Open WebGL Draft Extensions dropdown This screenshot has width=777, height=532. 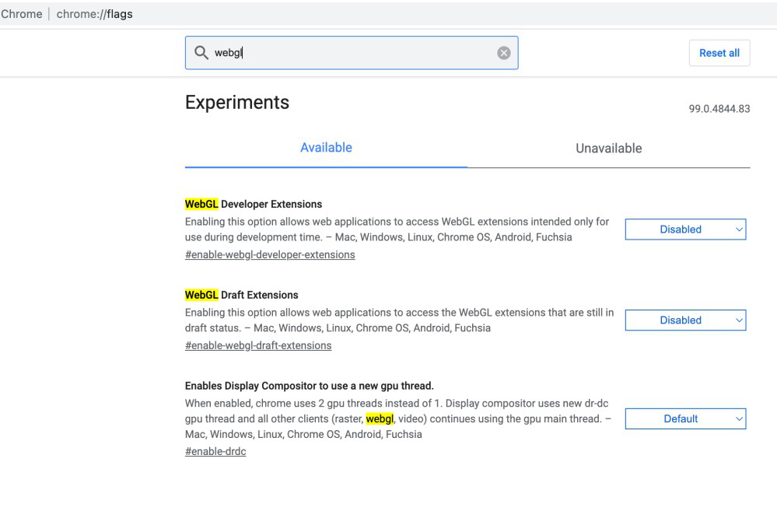pos(685,320)
